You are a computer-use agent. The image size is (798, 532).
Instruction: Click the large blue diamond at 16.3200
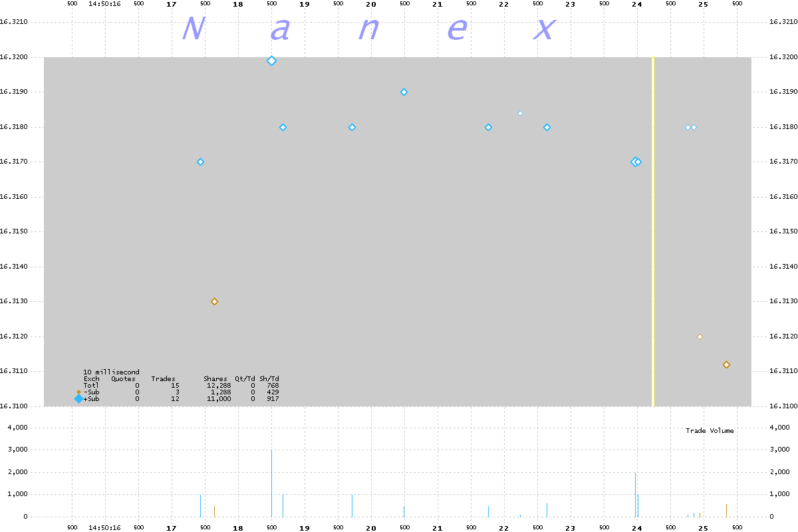(x=271, y=61)
